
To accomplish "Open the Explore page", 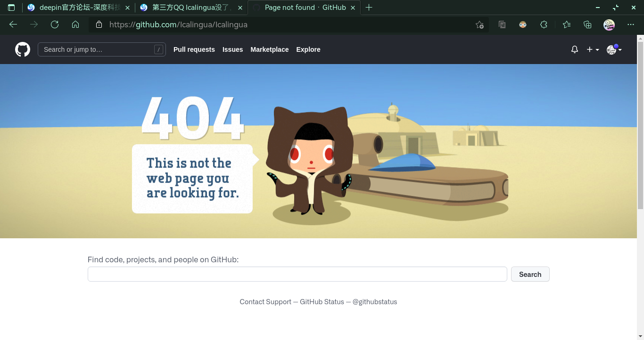I will point(308,49).
